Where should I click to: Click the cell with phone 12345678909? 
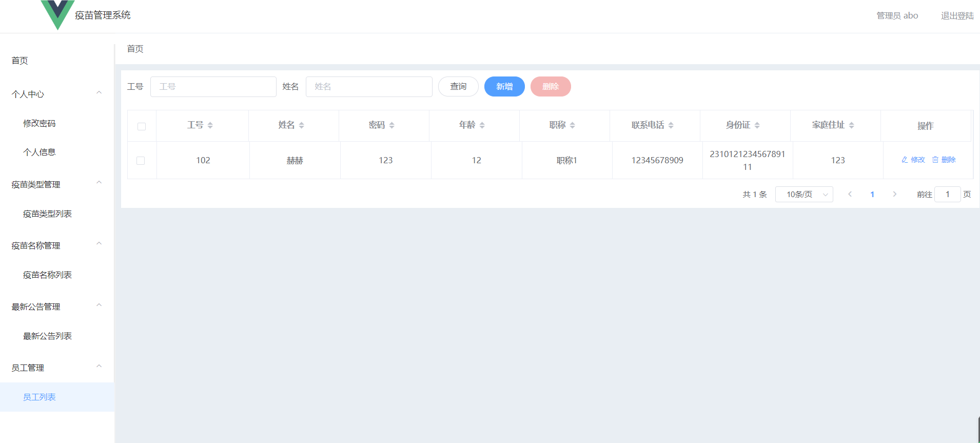(657, 160)
